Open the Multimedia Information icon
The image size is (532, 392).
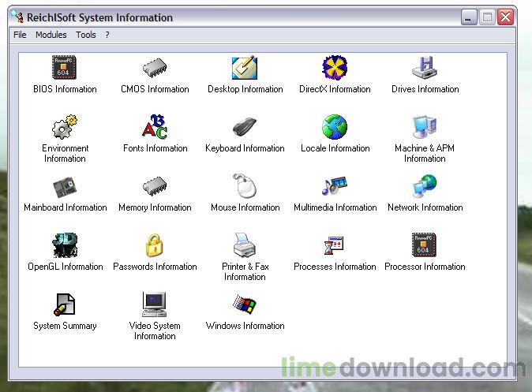335,186
